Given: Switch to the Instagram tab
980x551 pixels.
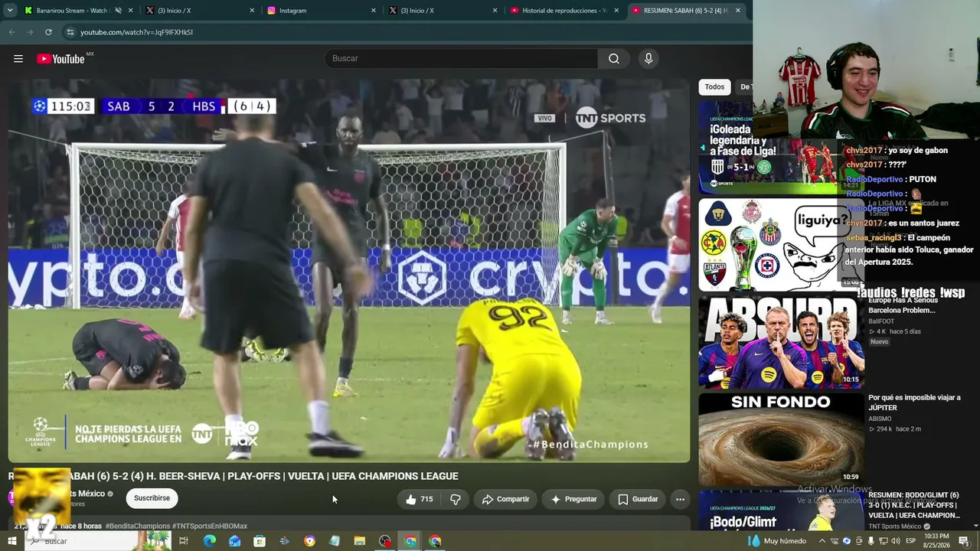Looking at the screenshot, I should (x=322, y=11).
